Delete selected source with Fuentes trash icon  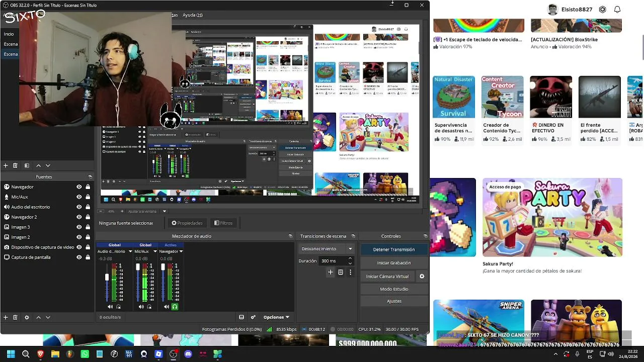point(15,317)
